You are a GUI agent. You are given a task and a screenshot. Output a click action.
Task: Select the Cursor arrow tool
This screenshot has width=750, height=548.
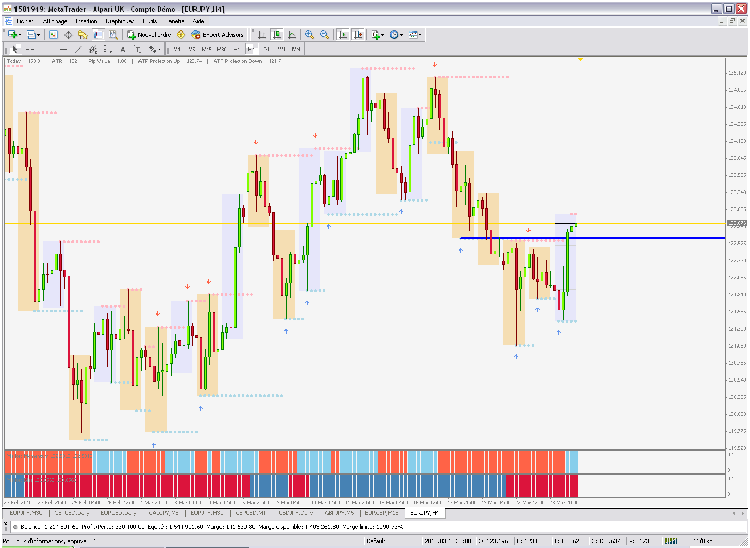(x=15, y=49)
